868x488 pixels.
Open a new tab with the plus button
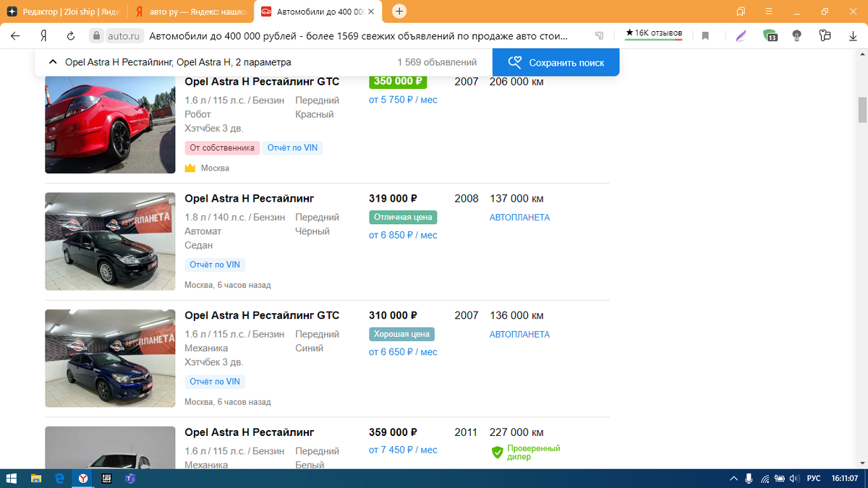pyautogui.click(x=399, y=12)
